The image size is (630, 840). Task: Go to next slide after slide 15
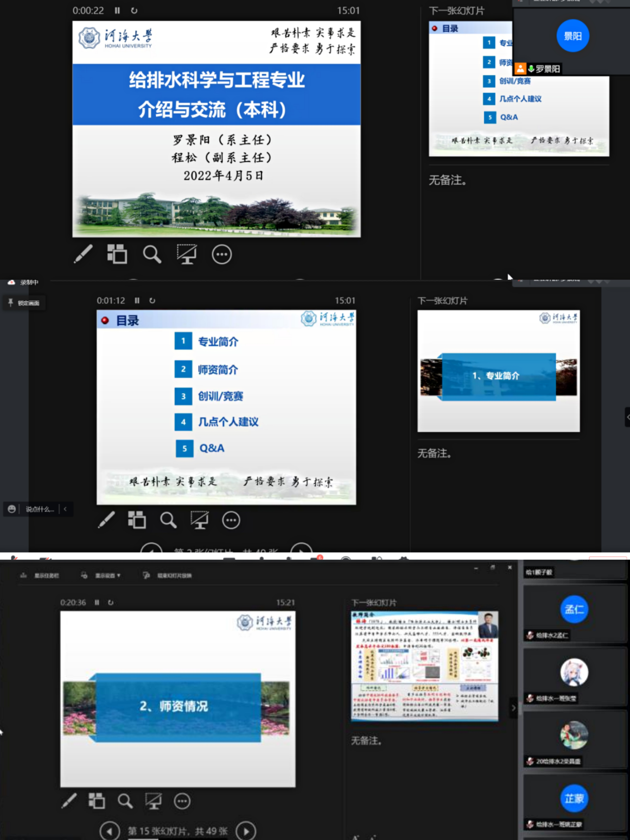coord(246,831)
